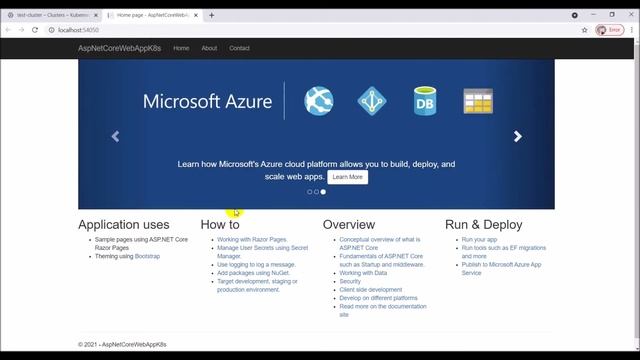This screenshot has height=360, width=640.
Task: Click the Microsoft Azure banner title
Action: tap(207, 101)
